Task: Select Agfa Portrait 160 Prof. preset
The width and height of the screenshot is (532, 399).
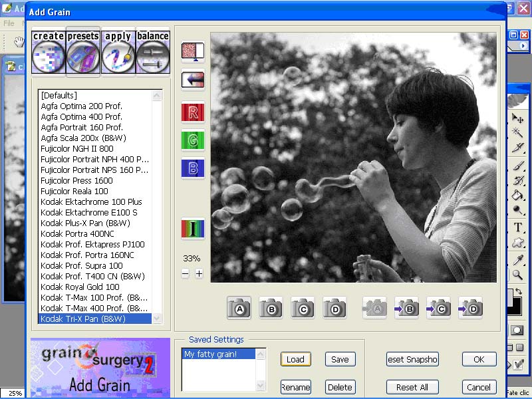Action: pos(95,127)
